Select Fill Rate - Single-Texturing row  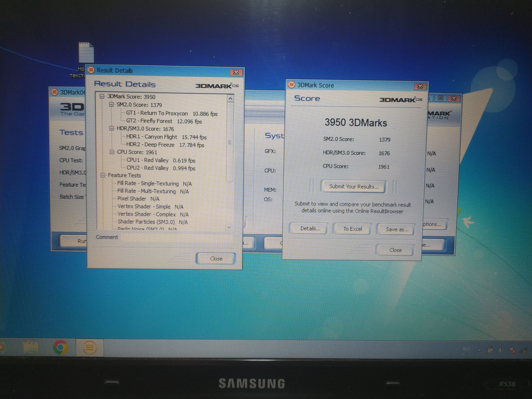(x=154, y=183)
